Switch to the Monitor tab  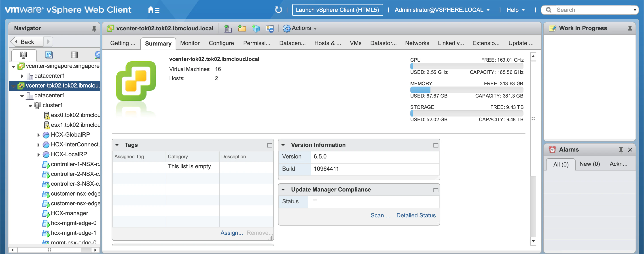[x=190, y=43]
